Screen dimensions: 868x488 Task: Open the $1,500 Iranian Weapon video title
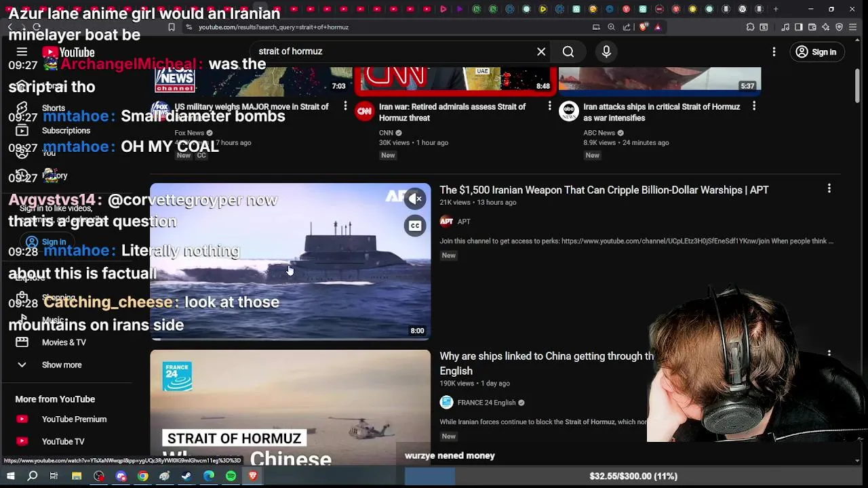[x=604, y=190]
